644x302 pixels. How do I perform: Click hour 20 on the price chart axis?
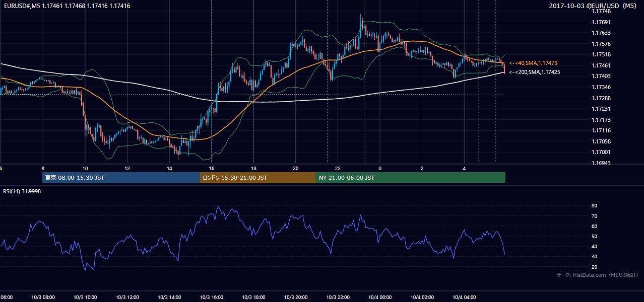coord(296,168)
